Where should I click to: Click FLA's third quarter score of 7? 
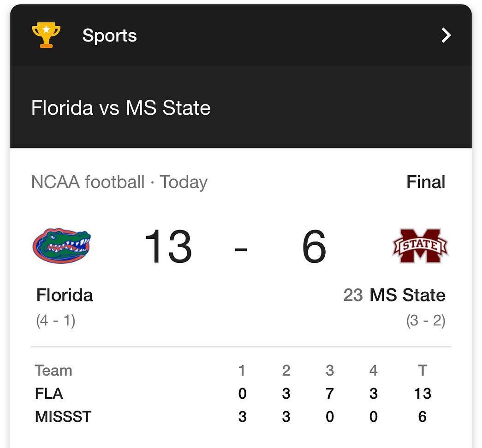pos(329,394)
